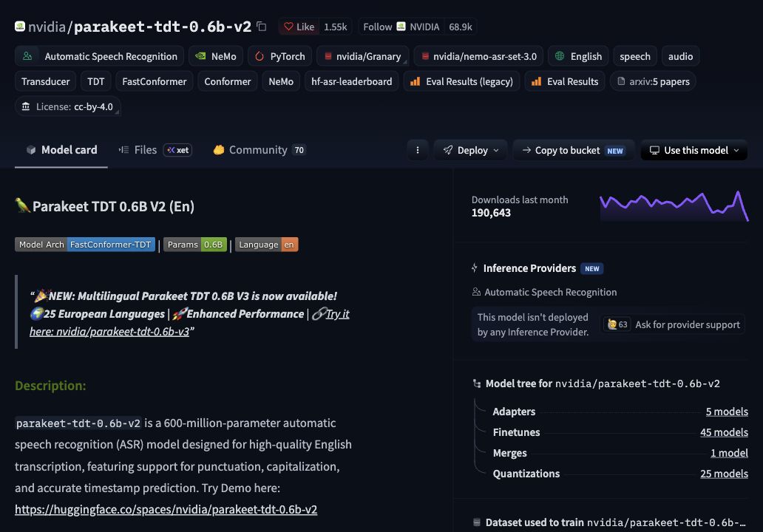
Task: Select the FastConformer tag
Action: 155,82
